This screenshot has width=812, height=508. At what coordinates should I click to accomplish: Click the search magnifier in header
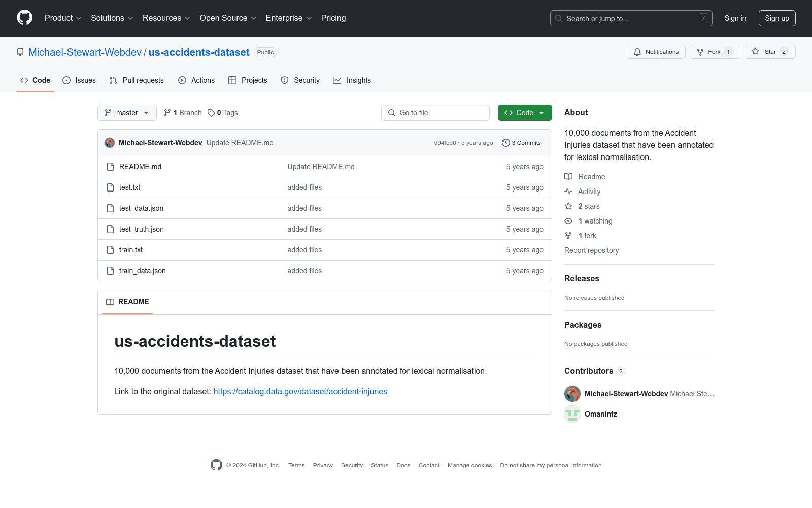tap(559, 18)
